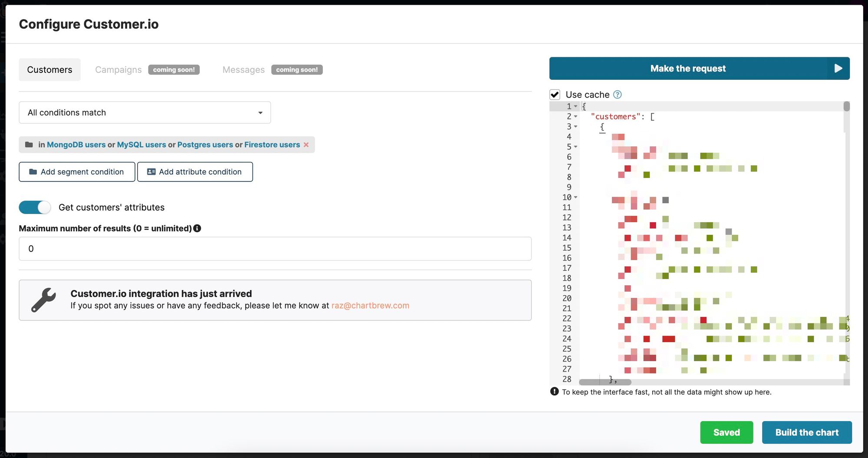This screenshot has width=868, height=458.
Task: Select the Messages tab
Action: click(x=243, y=69)
